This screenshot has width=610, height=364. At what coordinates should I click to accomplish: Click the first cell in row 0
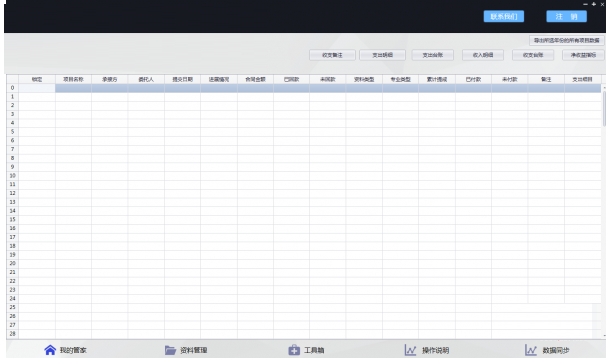tap(37, 88)
